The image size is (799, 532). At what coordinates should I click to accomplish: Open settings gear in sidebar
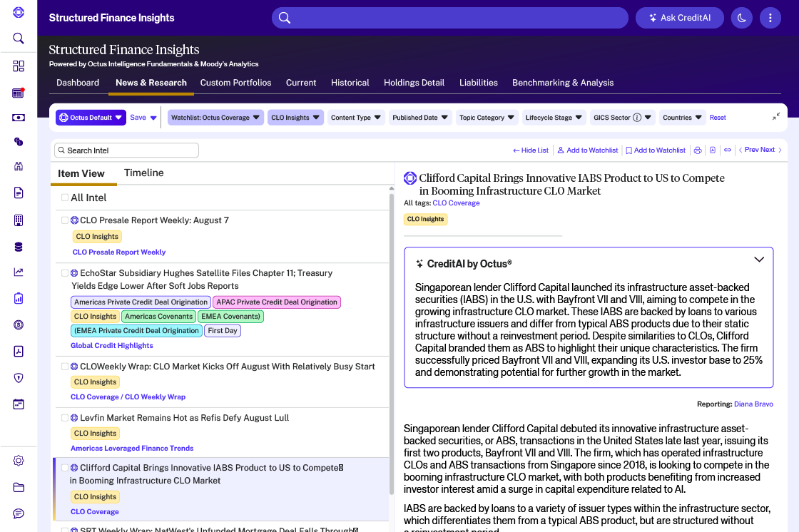click(19, 461)
